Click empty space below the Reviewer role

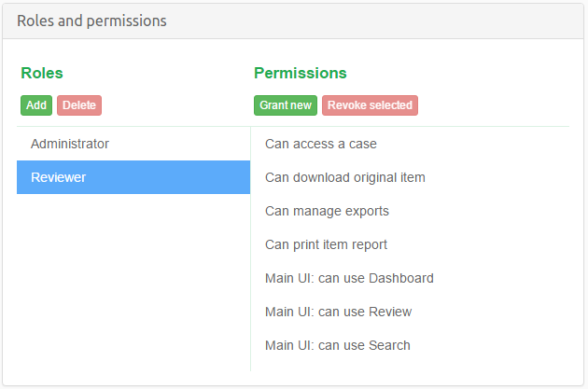point(133,280)
